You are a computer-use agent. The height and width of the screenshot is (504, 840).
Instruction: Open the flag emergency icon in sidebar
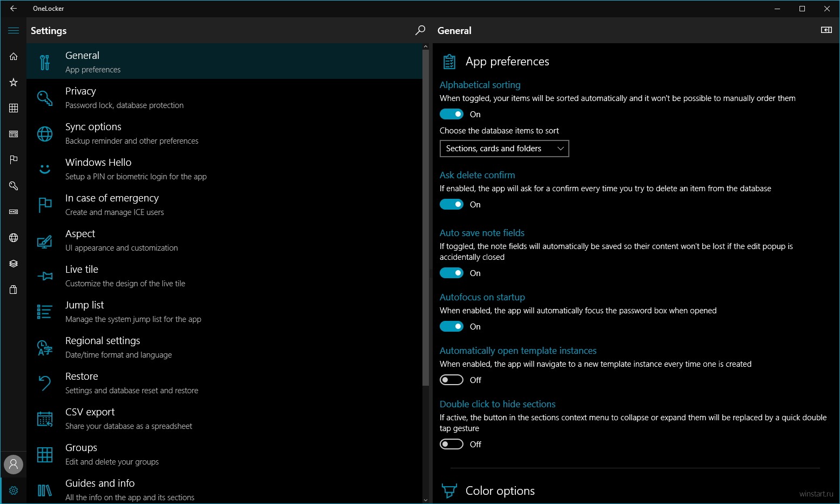14,159
